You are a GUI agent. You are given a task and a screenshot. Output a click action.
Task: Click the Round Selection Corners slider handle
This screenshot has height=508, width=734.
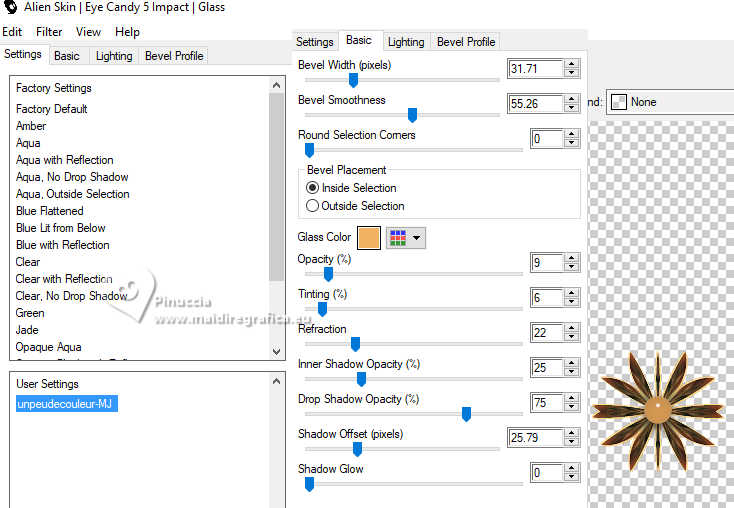309,150
